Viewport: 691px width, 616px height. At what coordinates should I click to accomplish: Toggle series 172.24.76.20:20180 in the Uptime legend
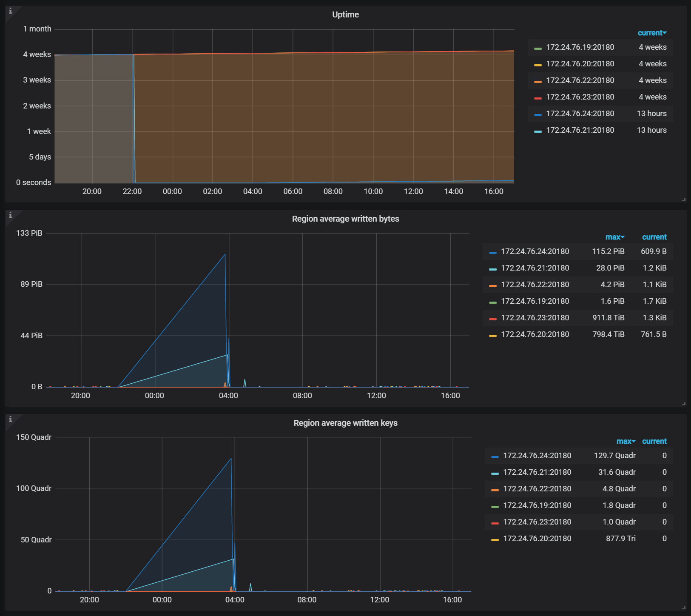580,64
